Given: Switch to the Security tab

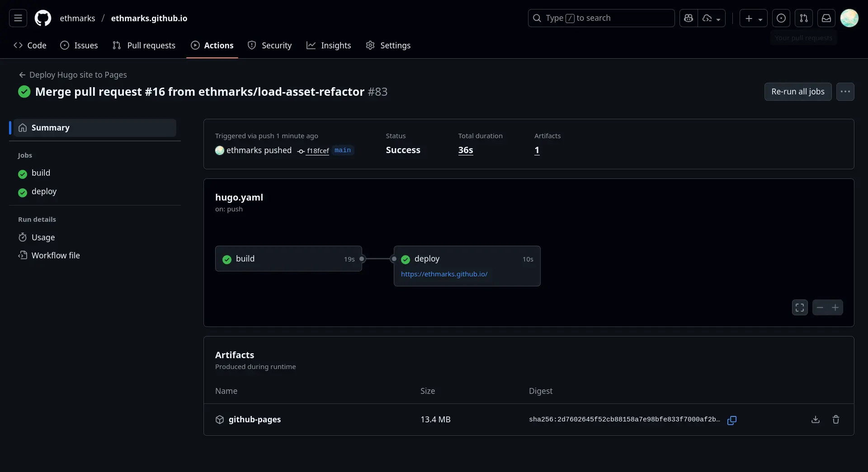Looking at the screenshot, I should click(x=270, y=46).
